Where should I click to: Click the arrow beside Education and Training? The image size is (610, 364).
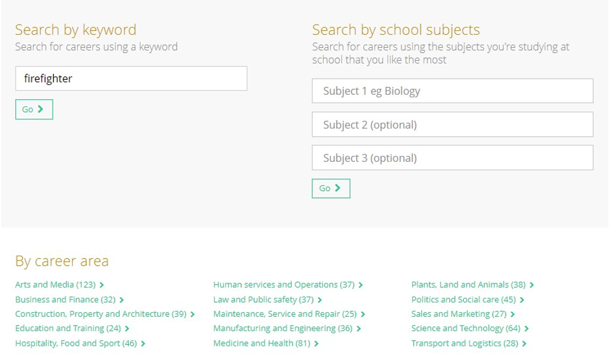click(127, 329)
